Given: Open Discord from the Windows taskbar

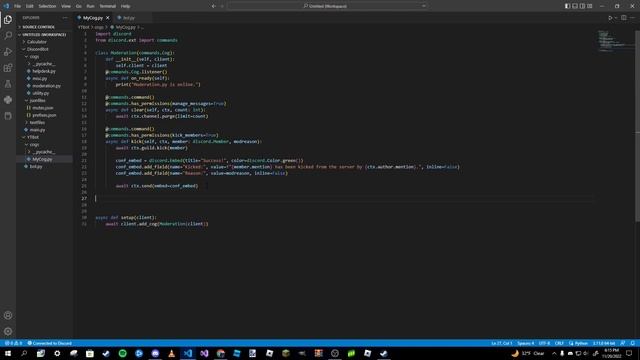Looking at the screenshot, I should (x=155, y=353).
